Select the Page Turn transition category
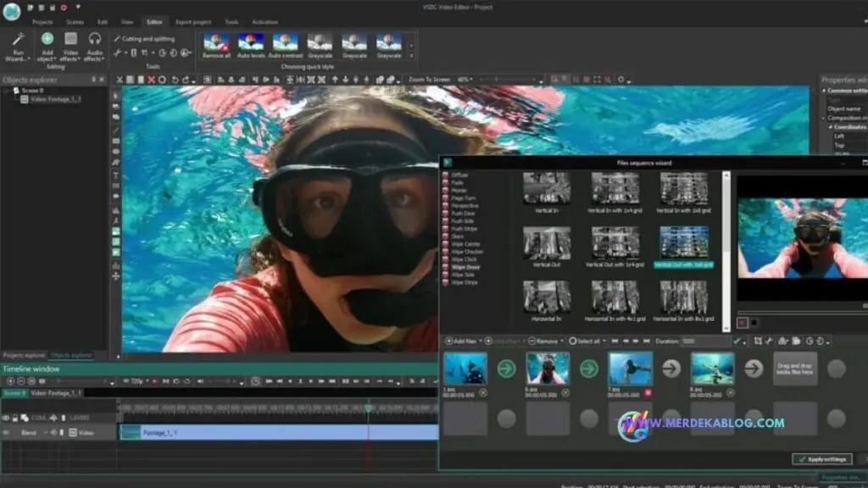 (463, 198)
